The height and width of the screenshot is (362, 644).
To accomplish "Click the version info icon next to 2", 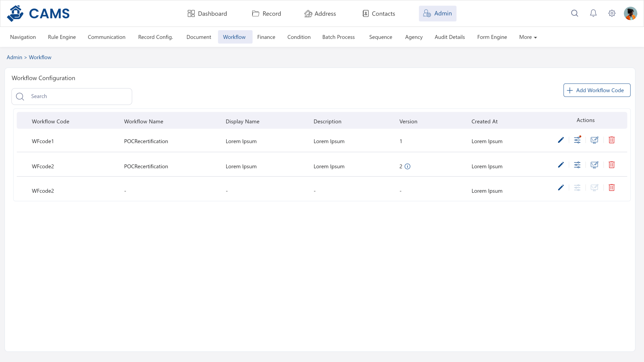I will tap(408, 166).
